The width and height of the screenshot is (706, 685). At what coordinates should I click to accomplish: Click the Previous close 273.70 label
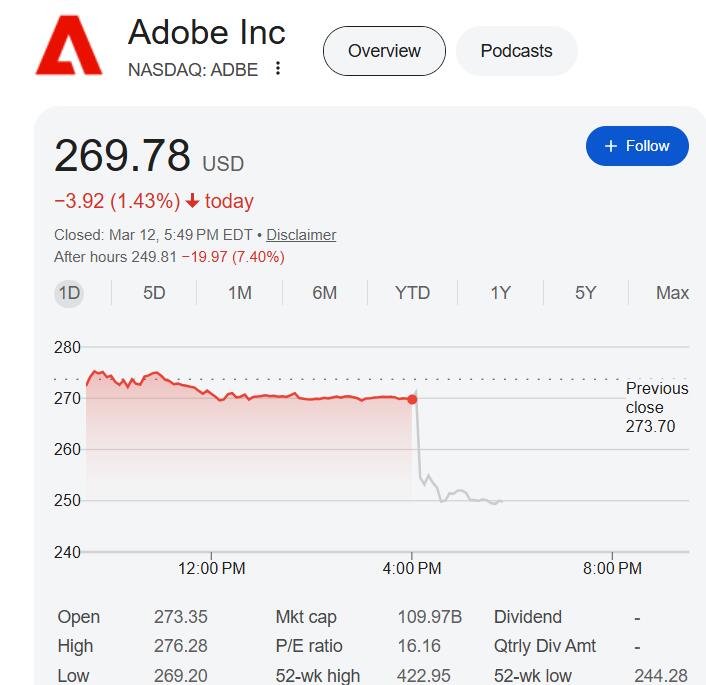656,407
